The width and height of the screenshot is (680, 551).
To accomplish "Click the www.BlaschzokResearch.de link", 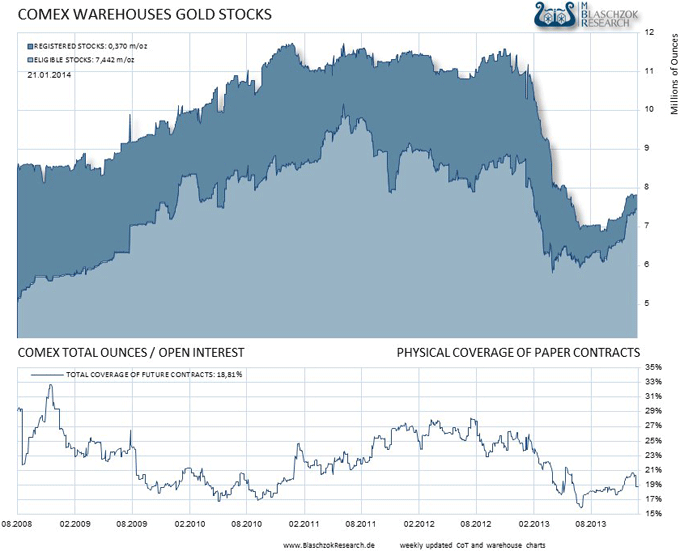I will (329, 545).
